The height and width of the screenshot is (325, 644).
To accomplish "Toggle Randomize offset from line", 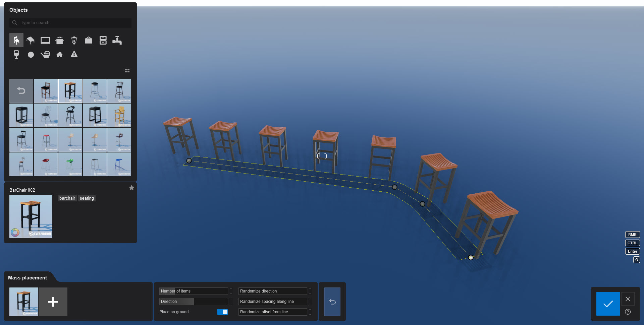I will [x=272, y=312].
